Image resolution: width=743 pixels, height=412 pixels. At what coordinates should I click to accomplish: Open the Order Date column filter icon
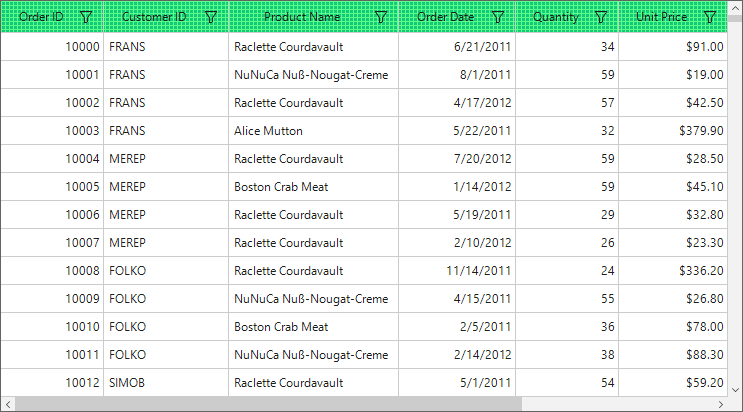[498, 17]
